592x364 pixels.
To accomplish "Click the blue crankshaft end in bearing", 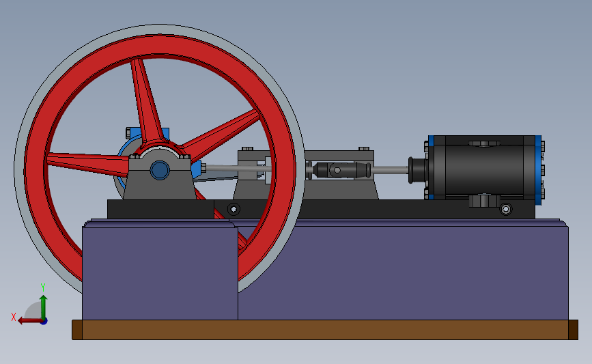I will pos(160,170).
